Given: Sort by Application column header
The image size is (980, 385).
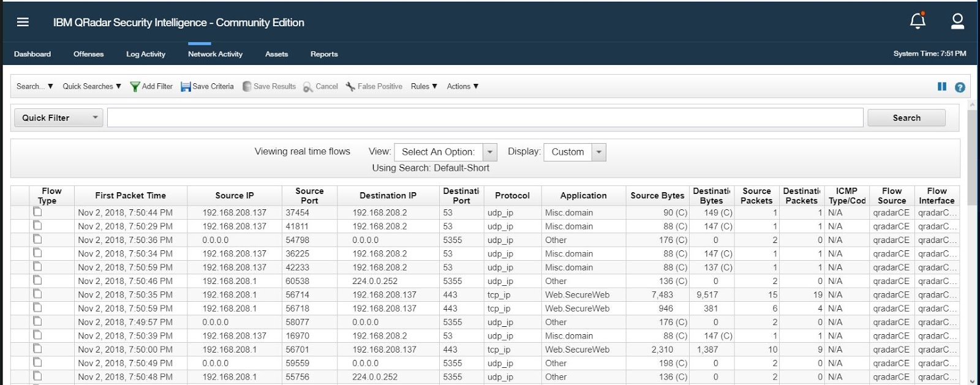Looking at the screenshot, I should tap(584, 195).
